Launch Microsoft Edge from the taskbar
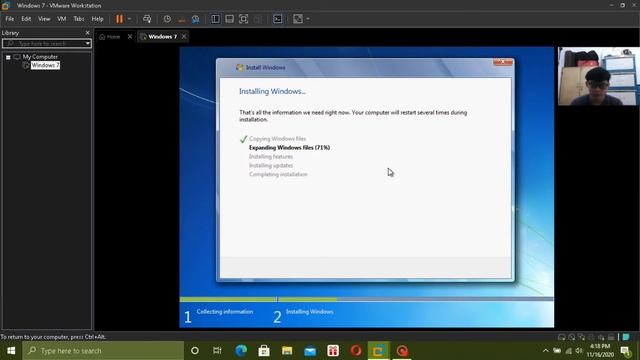640x360 pixels. 241,351
